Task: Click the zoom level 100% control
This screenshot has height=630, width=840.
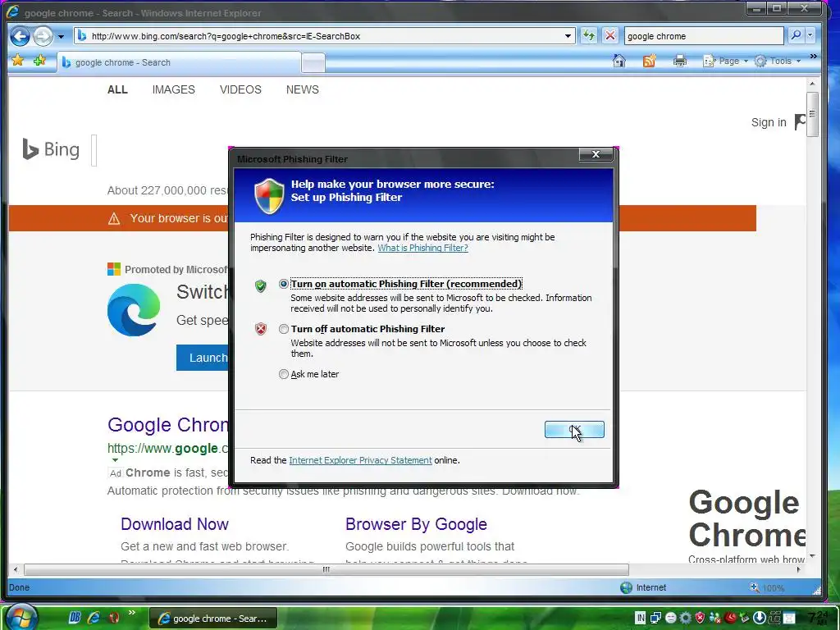Action: pos(768,587)
